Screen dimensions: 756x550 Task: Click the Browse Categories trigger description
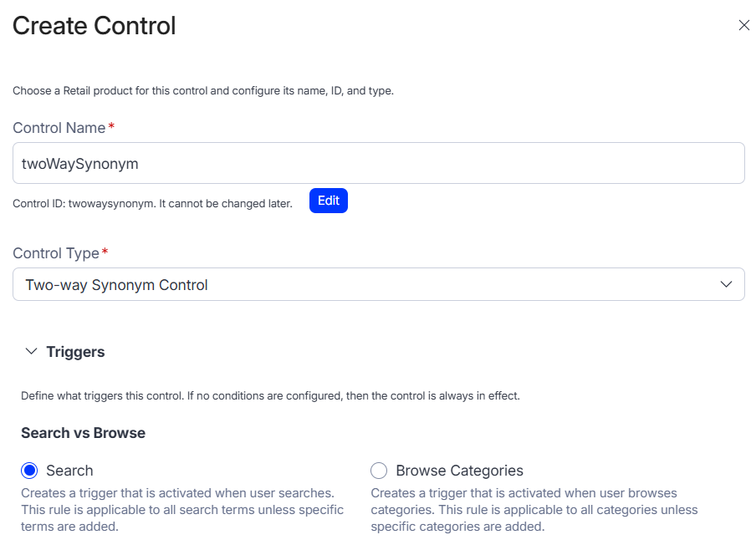click(x=534, y=510)
